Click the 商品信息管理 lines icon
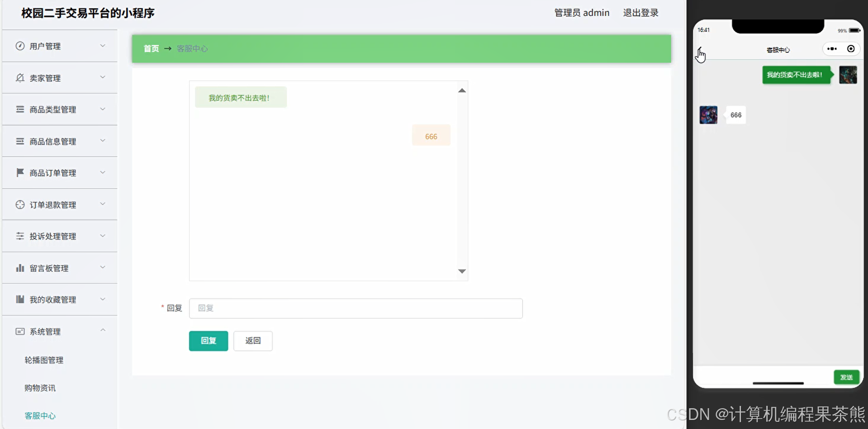The image size is (868, 429). pos(20,141)
